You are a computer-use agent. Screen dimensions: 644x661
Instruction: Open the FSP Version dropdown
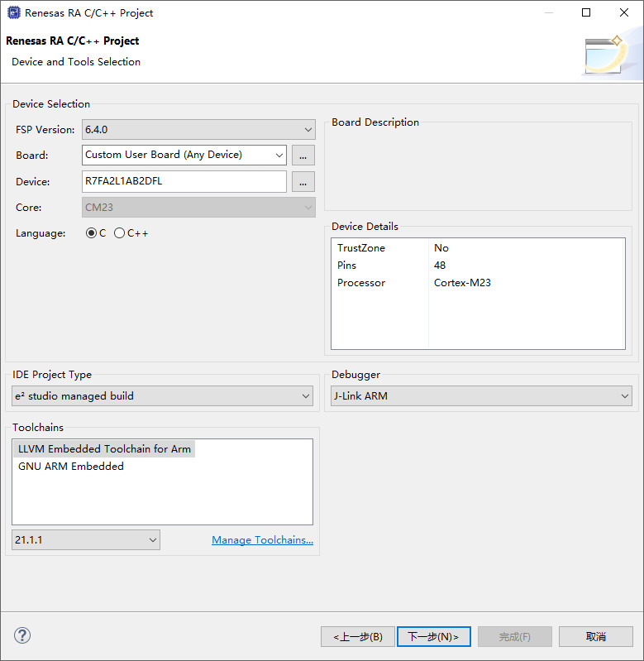click(x=198, y=129)
